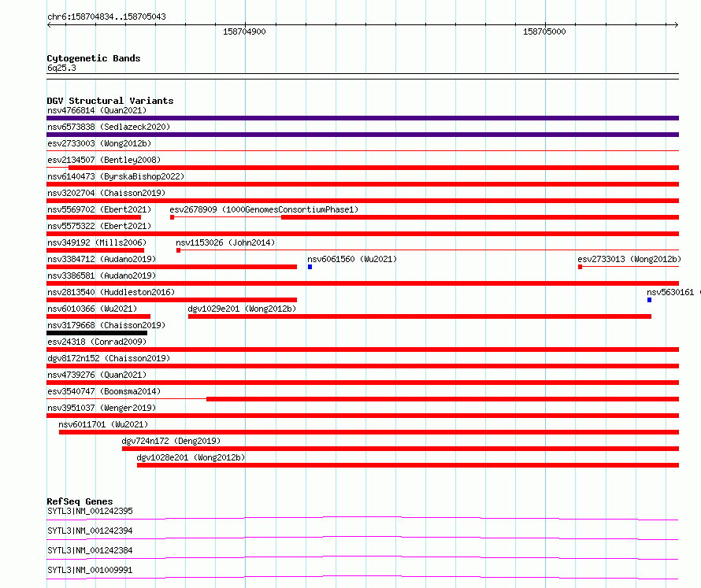
Task: Open dgv724n172 (Deng2019) variant
Action: point(171,441)
